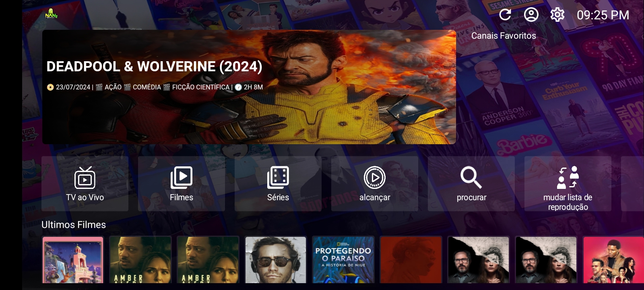Open the alcançar catch-up tile
Image resolution: width=644 pixels, height=290 pixels.
coord(375,184)
